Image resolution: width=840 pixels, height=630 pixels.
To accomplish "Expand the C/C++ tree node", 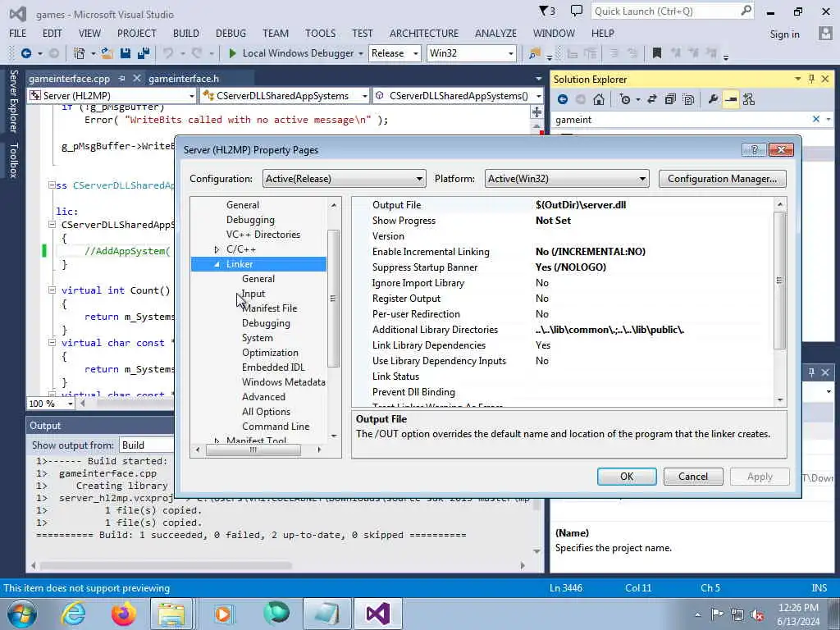I will coord(217,249).
